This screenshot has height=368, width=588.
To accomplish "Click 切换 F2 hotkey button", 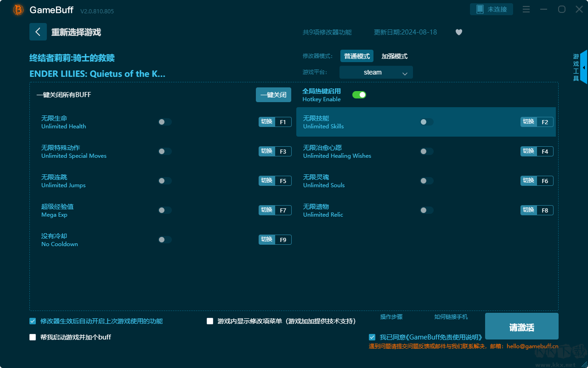I will [x=537, y=122].
